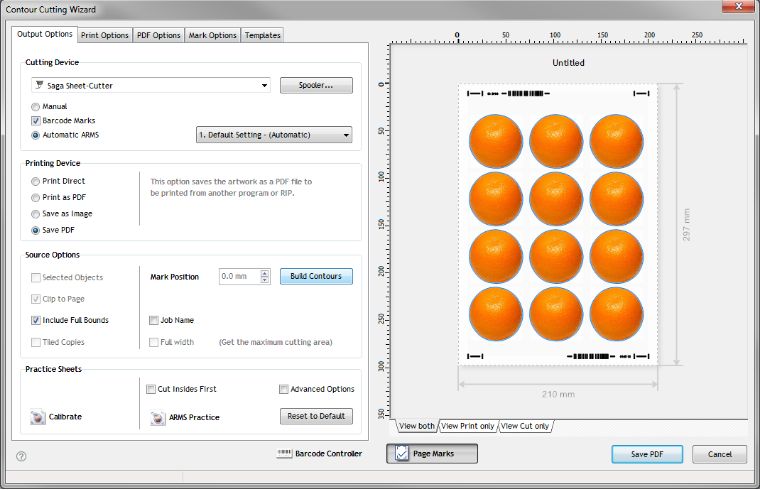
Task: Open the Barcode Controller
Action: tap(284, 454)
